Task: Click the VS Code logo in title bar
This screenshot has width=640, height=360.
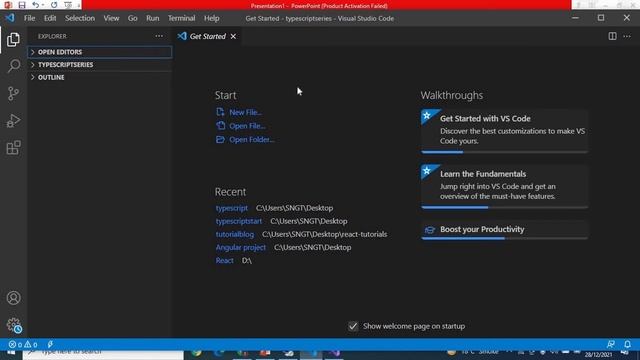Action: [x=10, y=18]
